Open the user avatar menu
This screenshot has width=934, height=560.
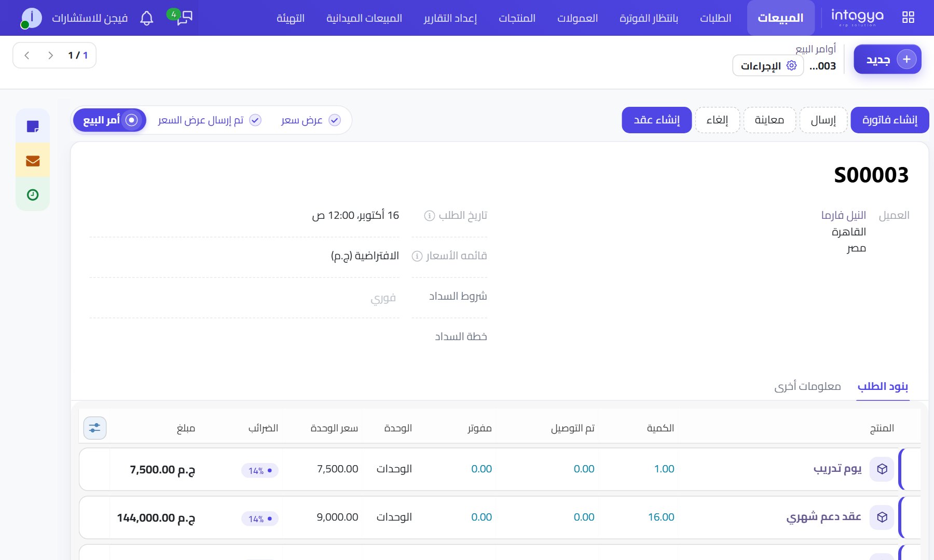point(32,18)
